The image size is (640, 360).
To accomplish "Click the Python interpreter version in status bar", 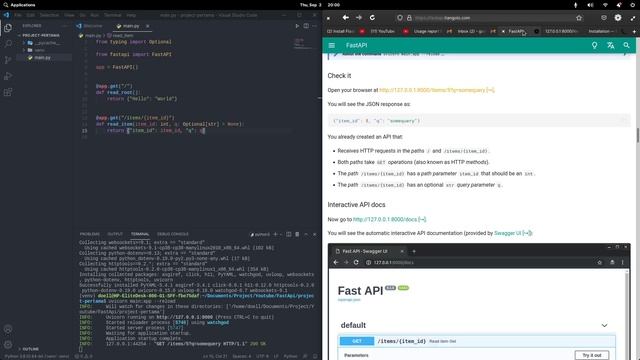I will 37,356.
